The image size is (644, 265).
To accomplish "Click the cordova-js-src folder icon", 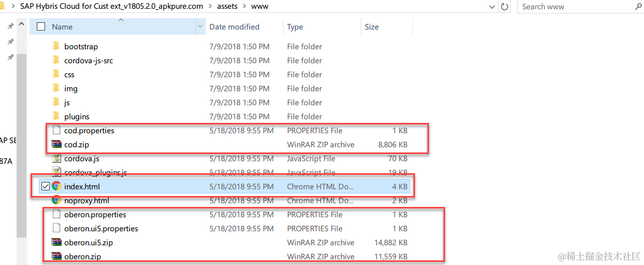I will (x=56, y=60).
